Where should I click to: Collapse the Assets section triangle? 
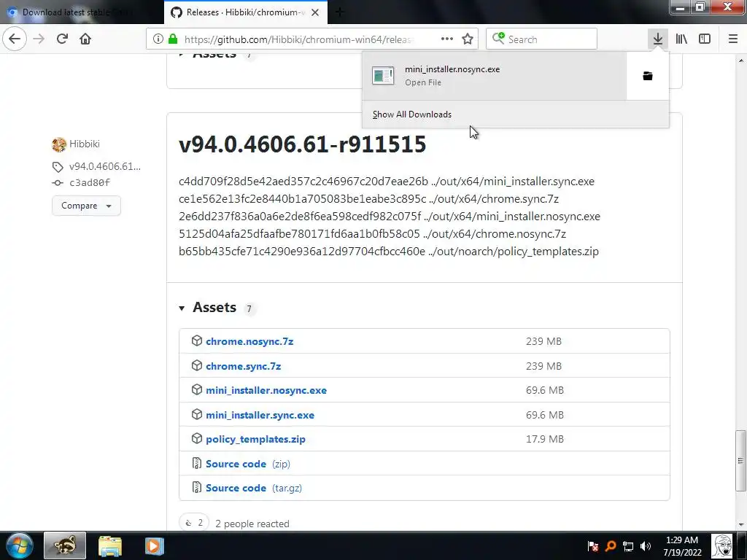pyautogui.click(x=182, y=308)
